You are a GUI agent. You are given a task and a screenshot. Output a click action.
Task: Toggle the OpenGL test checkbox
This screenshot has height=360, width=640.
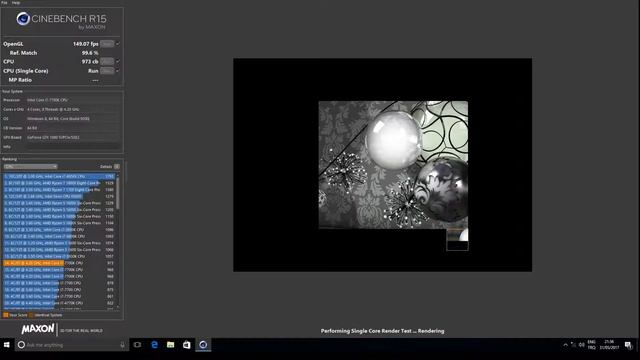118,44
